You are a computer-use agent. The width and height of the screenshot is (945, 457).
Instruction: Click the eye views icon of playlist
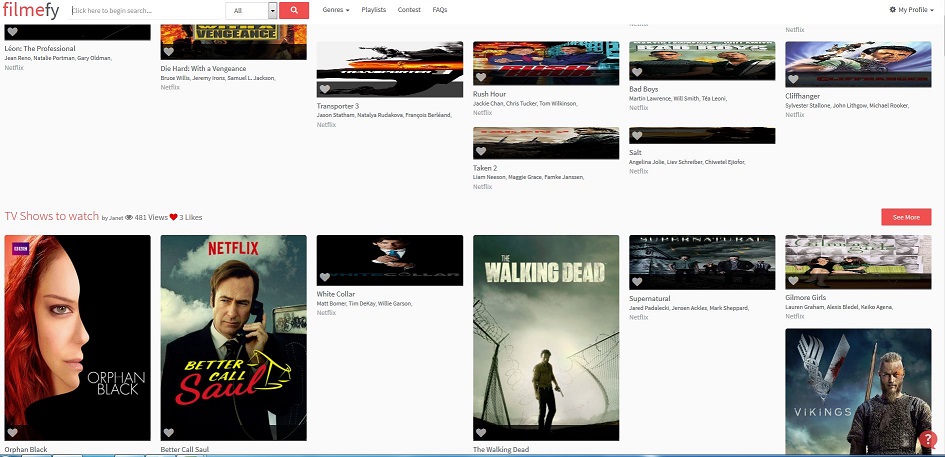[x=129, y=217]
